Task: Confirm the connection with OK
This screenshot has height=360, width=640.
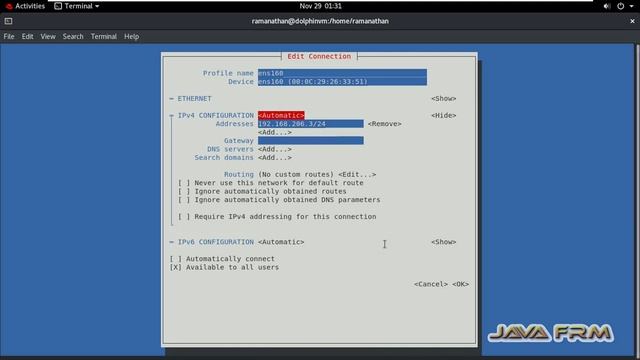Action: tap(460, 284)
